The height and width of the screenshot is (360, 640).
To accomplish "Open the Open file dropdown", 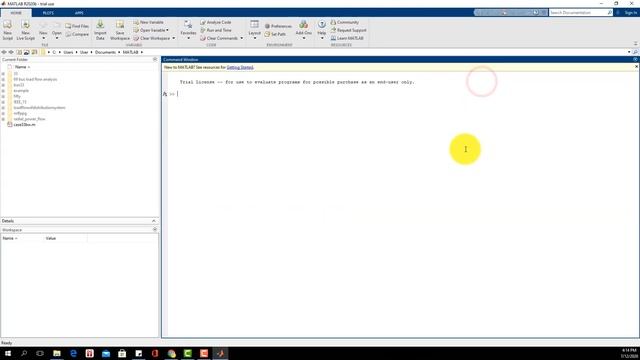I will tap(57, 31).
